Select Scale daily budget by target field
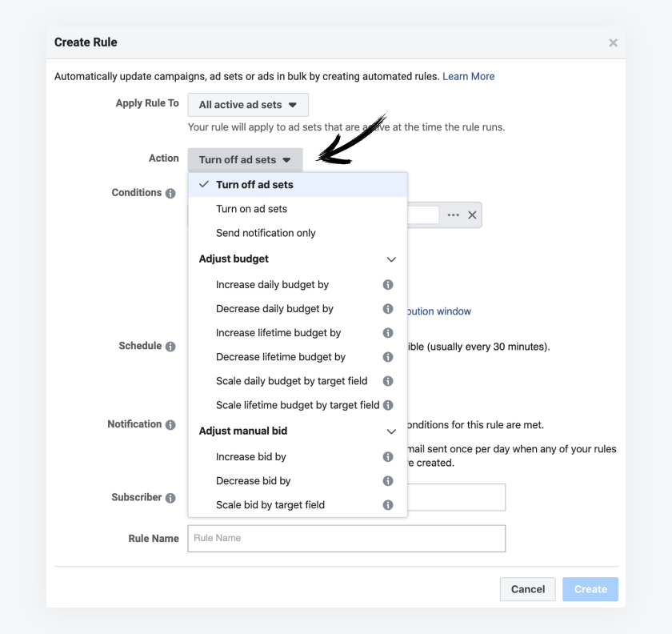The image size is (672, 634). tap(292, 381)
